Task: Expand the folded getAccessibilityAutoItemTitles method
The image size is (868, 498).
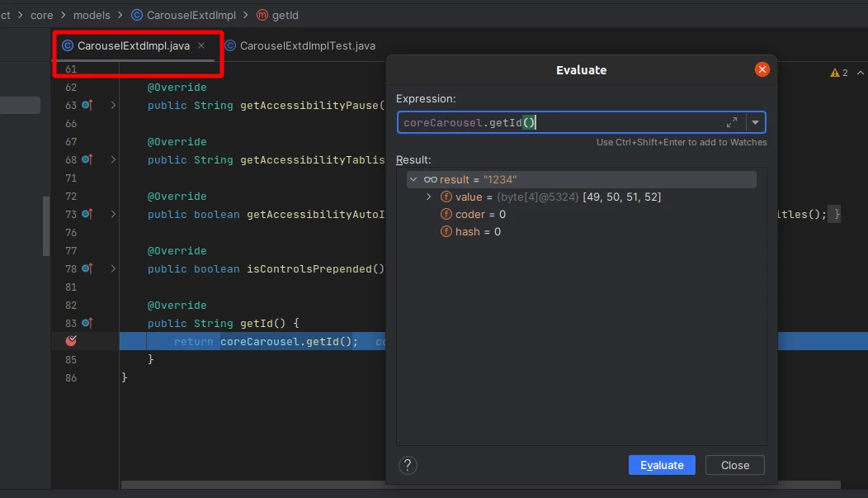Action: (x=113, y=214)
